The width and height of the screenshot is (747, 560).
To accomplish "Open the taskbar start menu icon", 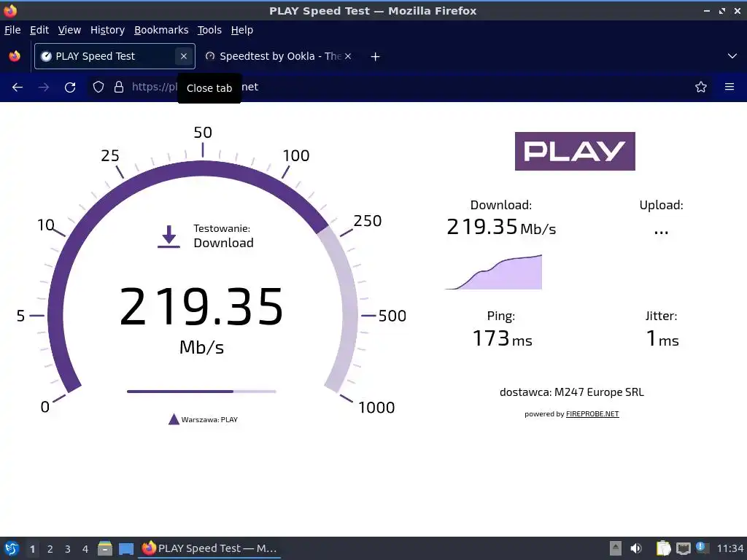I will 12,548.
